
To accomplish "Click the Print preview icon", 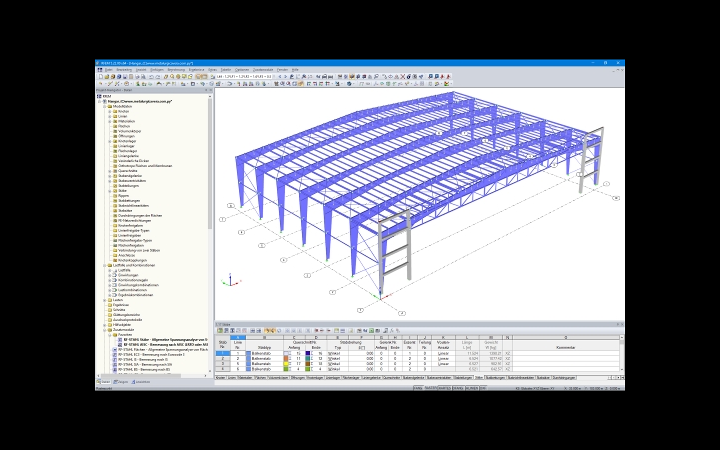I will 143,77.
